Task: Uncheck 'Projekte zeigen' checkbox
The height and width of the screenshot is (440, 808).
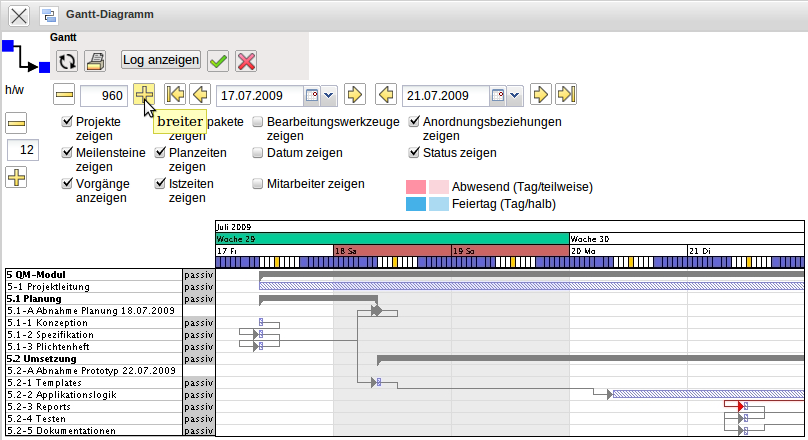Action: pos(67,122)
